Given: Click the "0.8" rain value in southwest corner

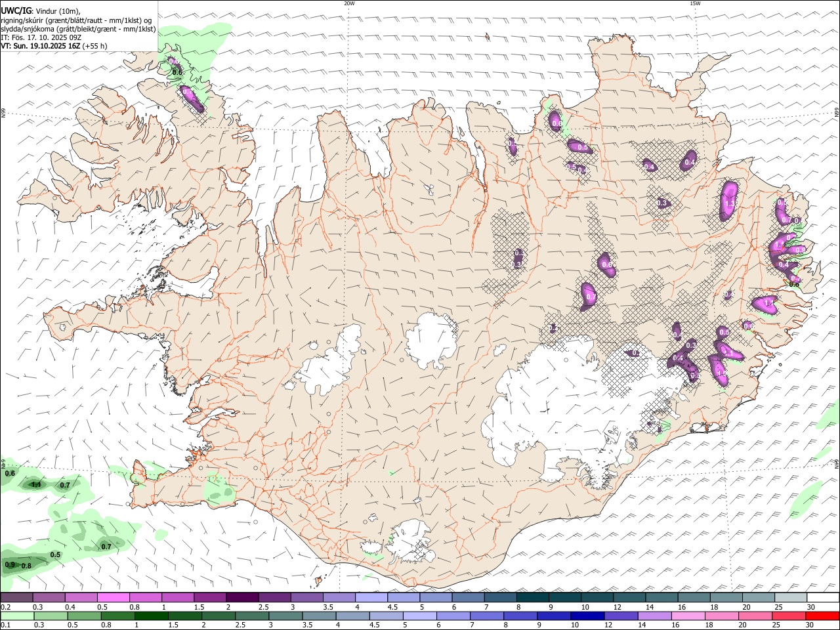Looking at the screenshot, I should 26,566.
